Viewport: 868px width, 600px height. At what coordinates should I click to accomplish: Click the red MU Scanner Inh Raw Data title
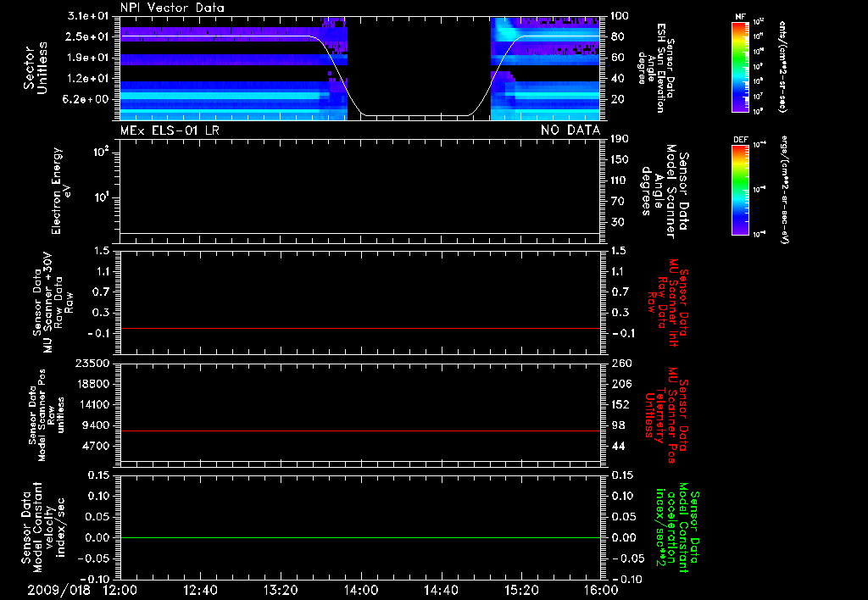coord(668,303)
